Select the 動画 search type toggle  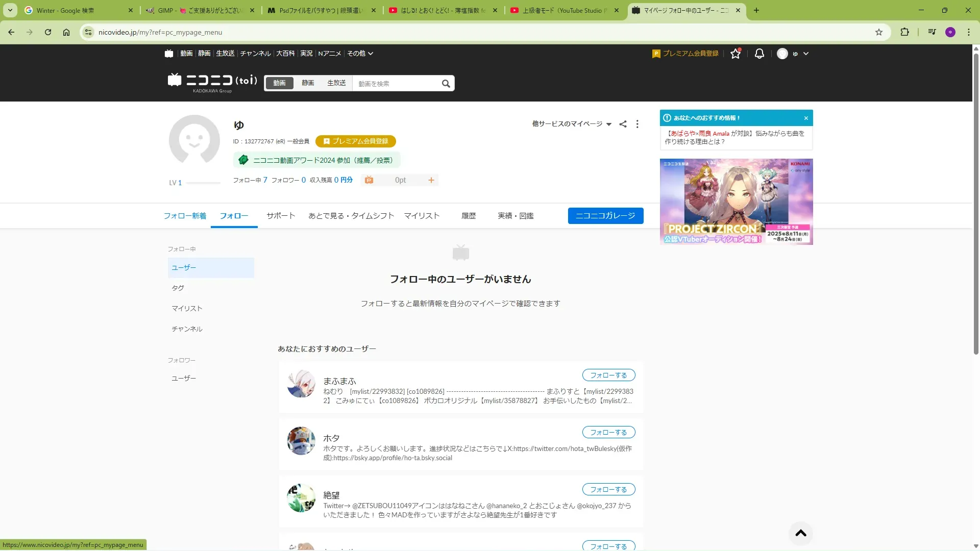pyautogui.click(x=279, y=83)
